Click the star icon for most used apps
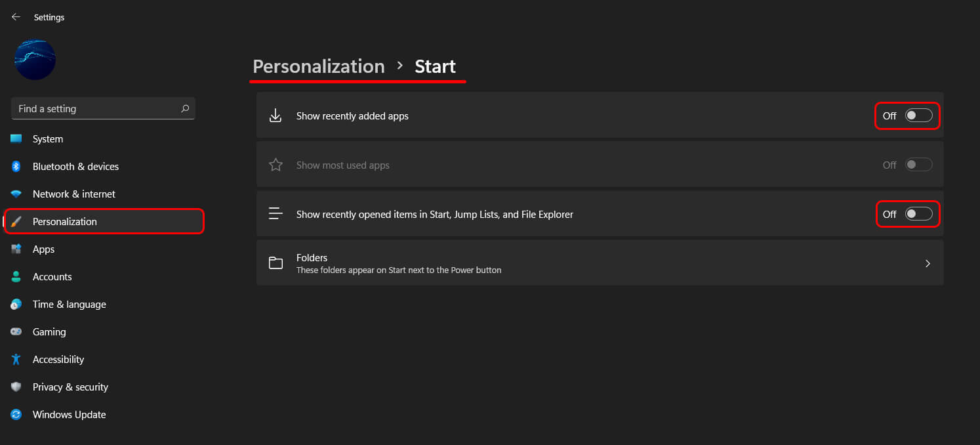The height and width of the screenshot is (445, 980). (276, 165)
